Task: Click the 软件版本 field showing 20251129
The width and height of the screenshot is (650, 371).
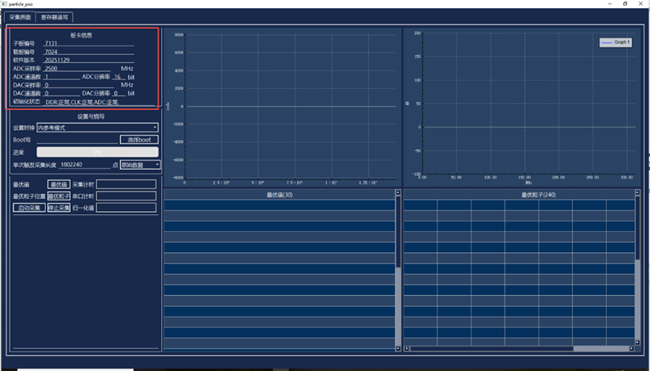Action: pyautogui.click(x=89, y=60)
